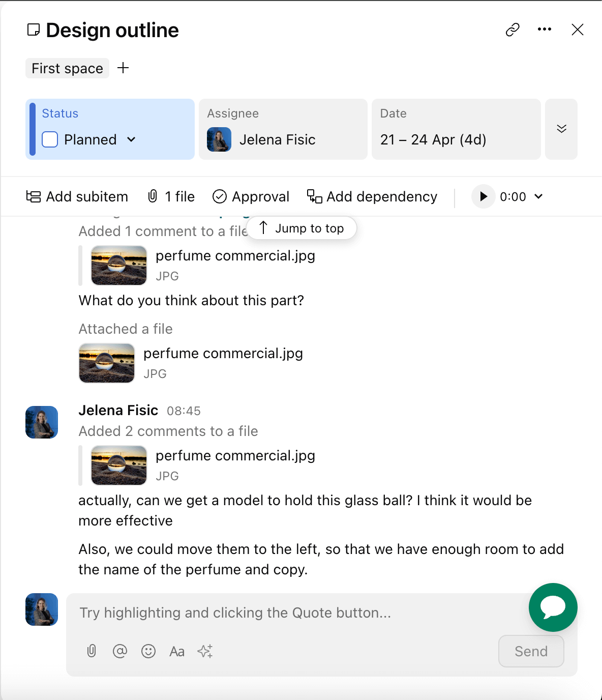Click the plus icon next to First space
Image resolution: width=602 pixels, height=700 pixels.
123,68
